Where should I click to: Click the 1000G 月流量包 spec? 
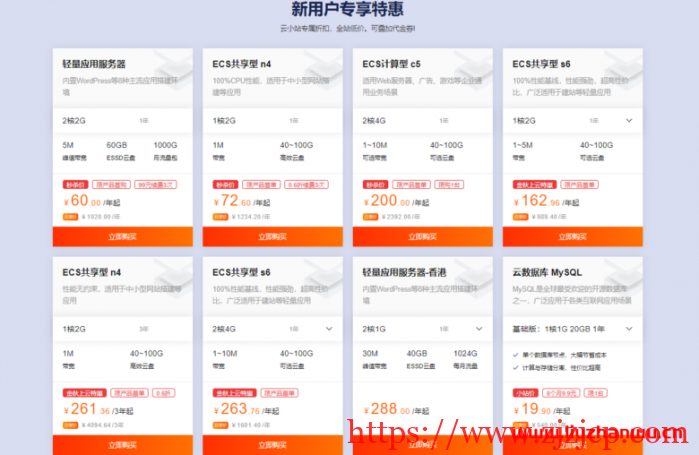pos(165,151)
